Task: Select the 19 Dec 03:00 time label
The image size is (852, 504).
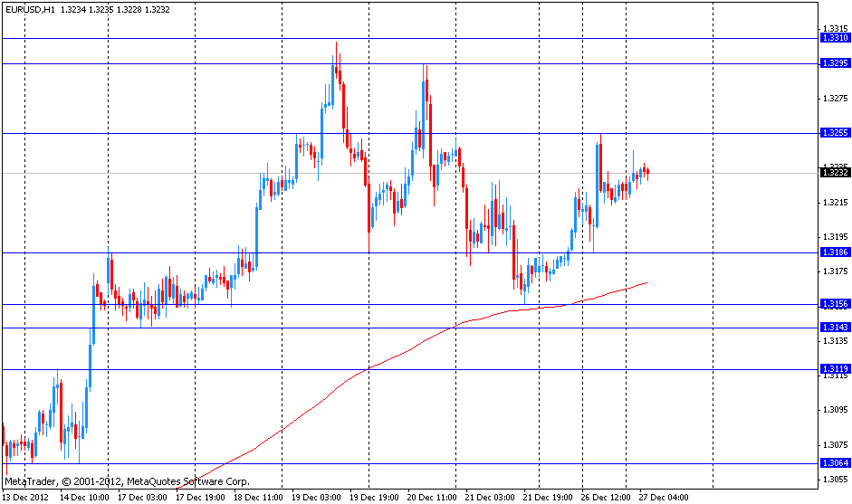Action: click(x=316, y=497)
